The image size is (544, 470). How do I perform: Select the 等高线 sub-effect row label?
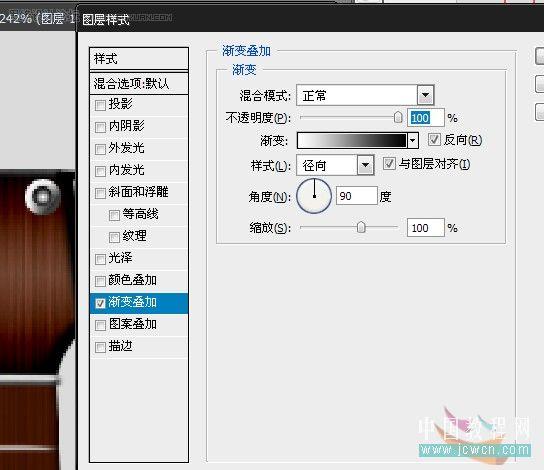click(141, 214)
